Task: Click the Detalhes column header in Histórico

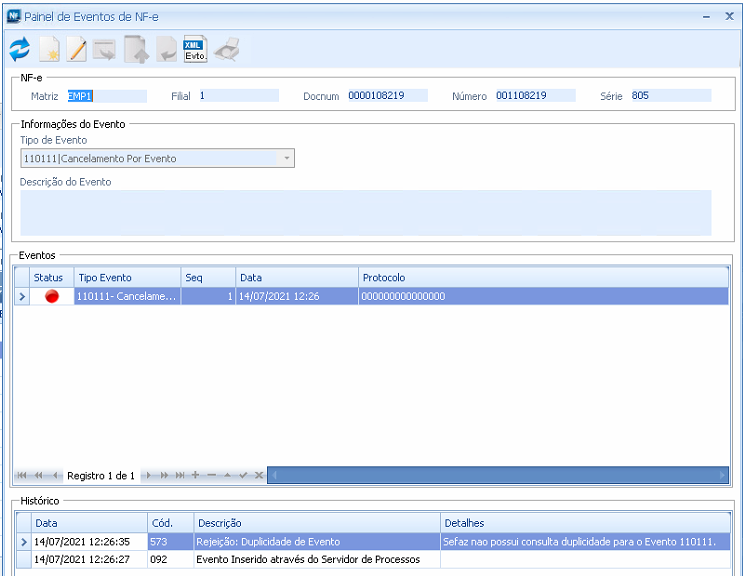Action: tap(465, 523)
